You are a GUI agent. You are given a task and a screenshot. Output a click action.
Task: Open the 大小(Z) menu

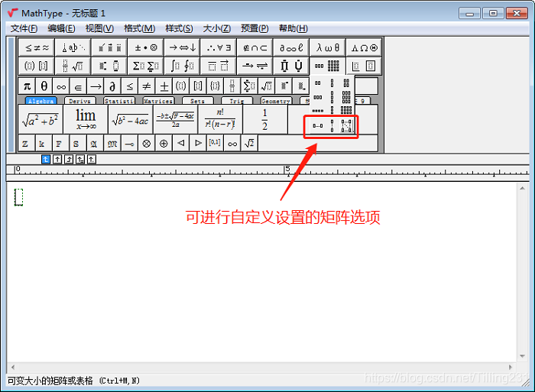(x=216, y=28)
